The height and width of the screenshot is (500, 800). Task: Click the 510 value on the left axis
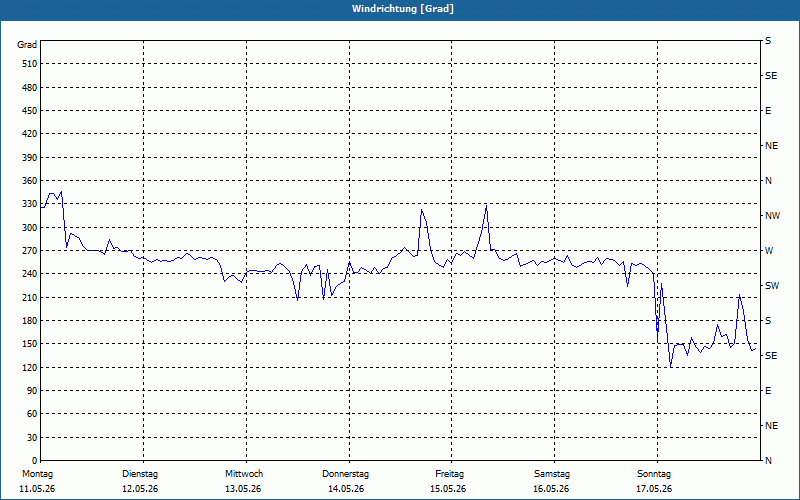[x=30, y=64]
